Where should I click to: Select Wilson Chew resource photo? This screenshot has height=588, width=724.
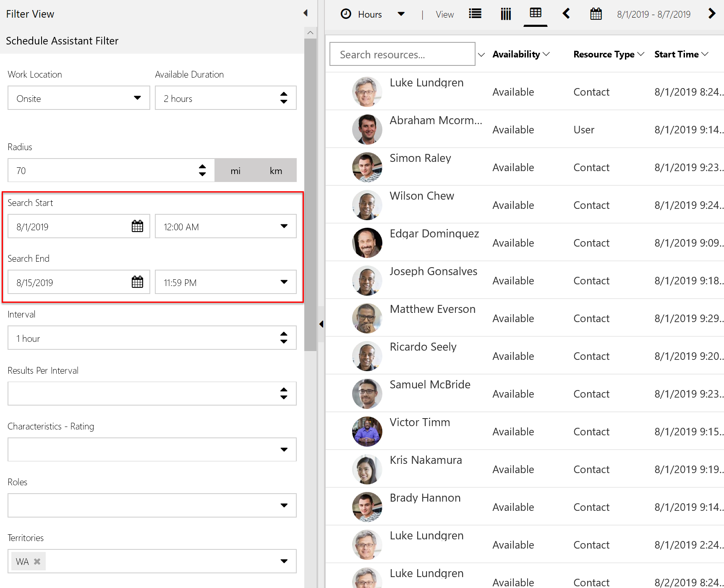[367, 205]
